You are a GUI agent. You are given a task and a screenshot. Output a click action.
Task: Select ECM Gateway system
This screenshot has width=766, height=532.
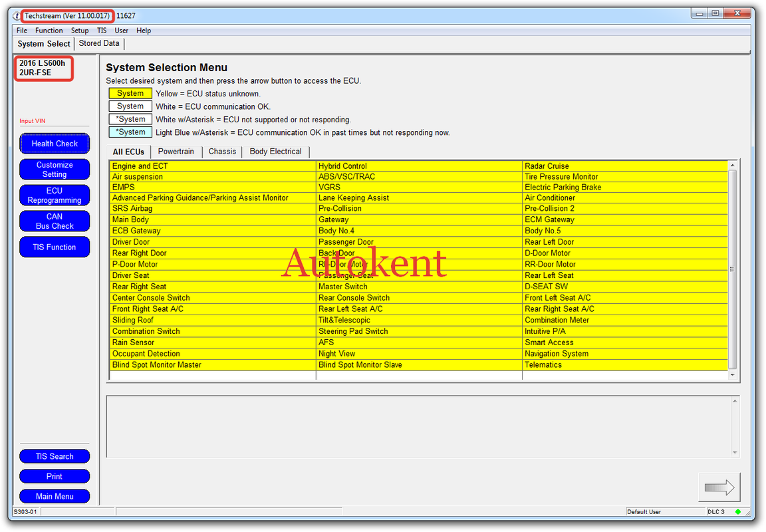pos(625,220)
